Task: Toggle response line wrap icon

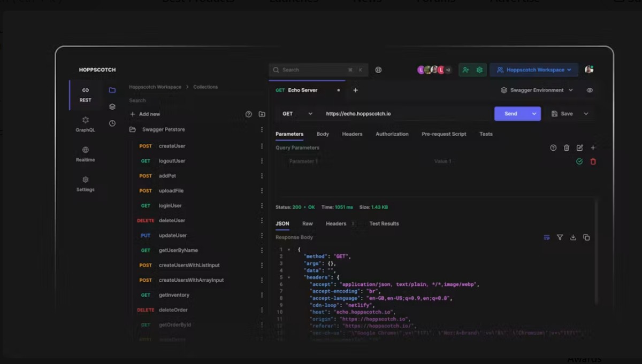Action: [x=547, y=237]
